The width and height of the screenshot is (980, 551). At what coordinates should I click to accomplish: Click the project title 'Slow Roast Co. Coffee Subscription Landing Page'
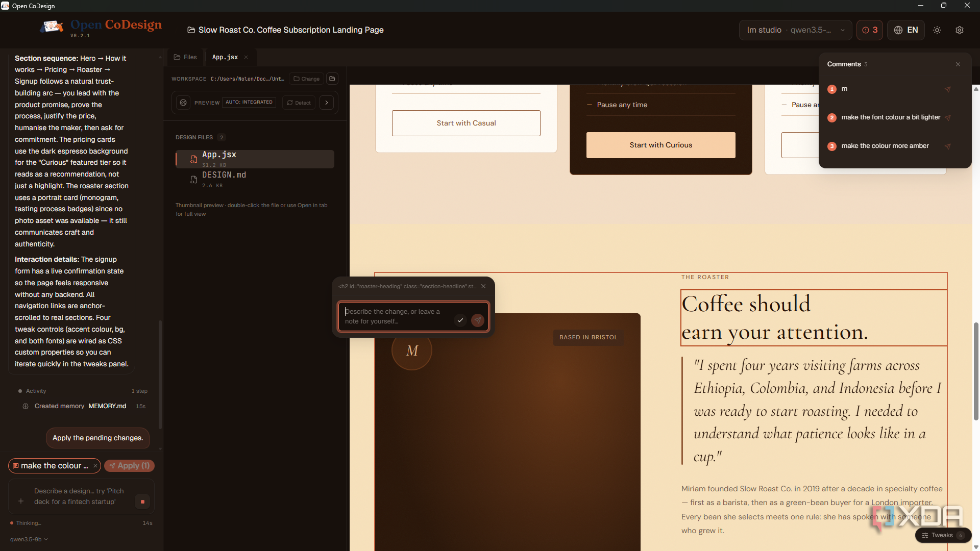[291, 30]
